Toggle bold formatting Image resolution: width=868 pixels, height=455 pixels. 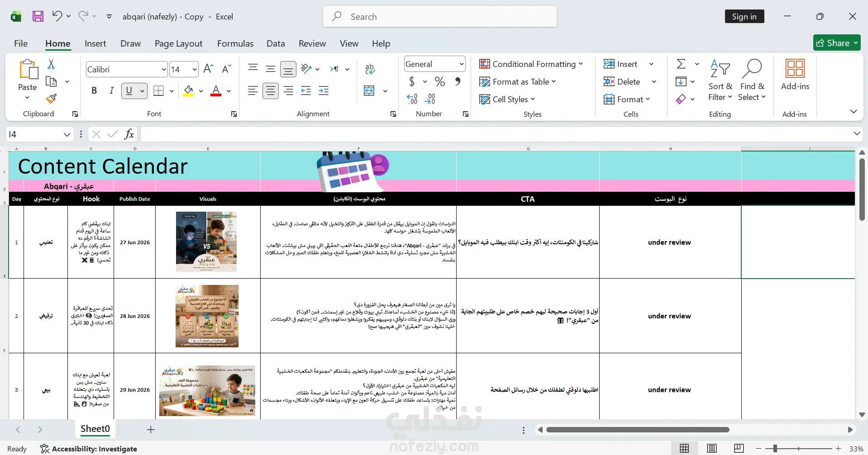(94, 90)
